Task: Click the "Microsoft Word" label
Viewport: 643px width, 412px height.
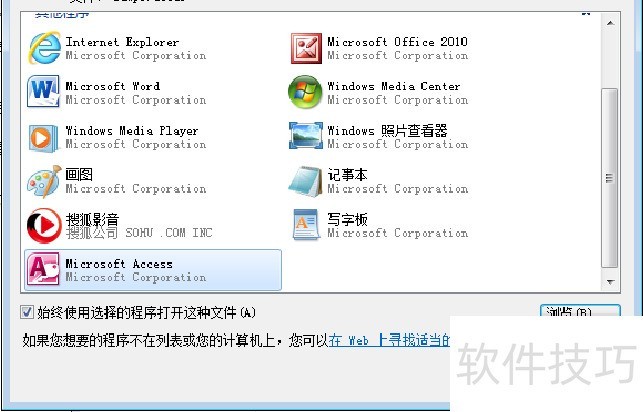Action: click(x=112, y=86)
